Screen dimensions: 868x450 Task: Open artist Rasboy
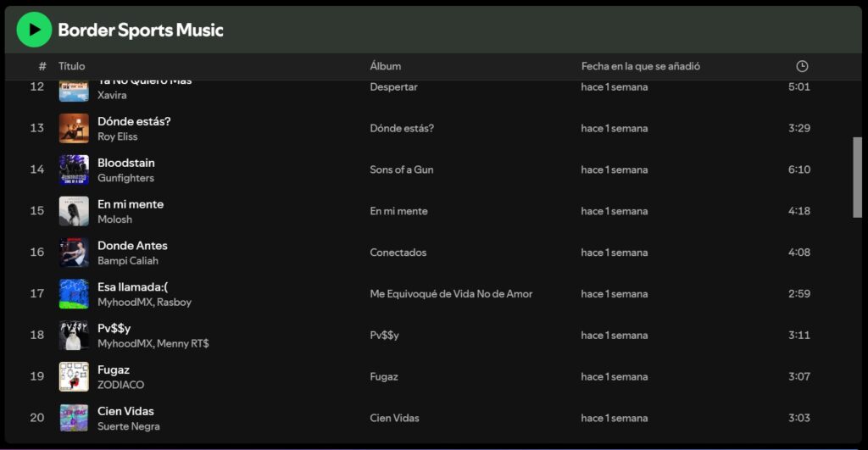tap(174, 303)
